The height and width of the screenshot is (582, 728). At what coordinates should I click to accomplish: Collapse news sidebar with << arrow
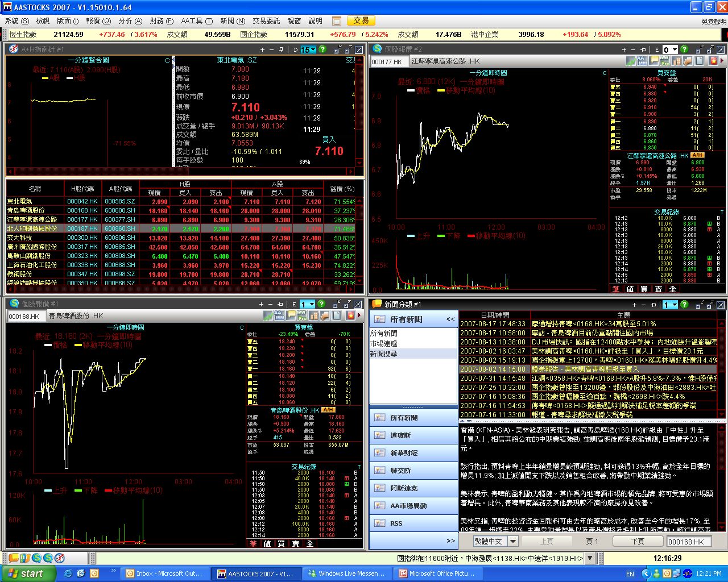pos(450,319)
